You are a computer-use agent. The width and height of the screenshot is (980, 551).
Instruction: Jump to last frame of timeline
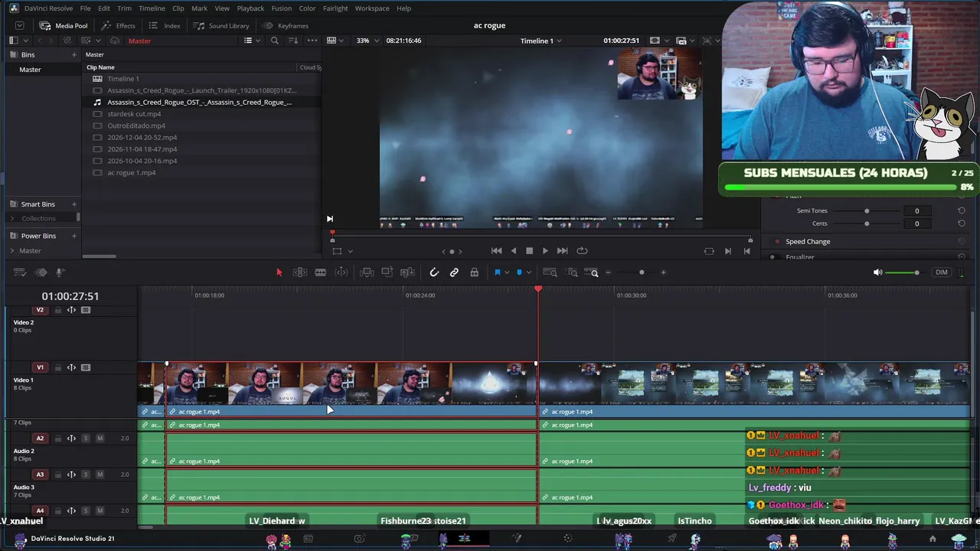point(563,251)
